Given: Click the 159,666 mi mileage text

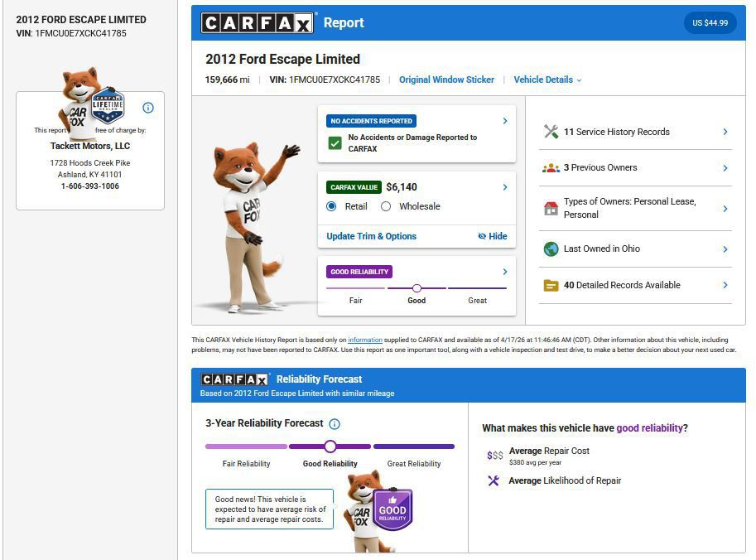Looking at the screenshot, I should coord(228,80).
